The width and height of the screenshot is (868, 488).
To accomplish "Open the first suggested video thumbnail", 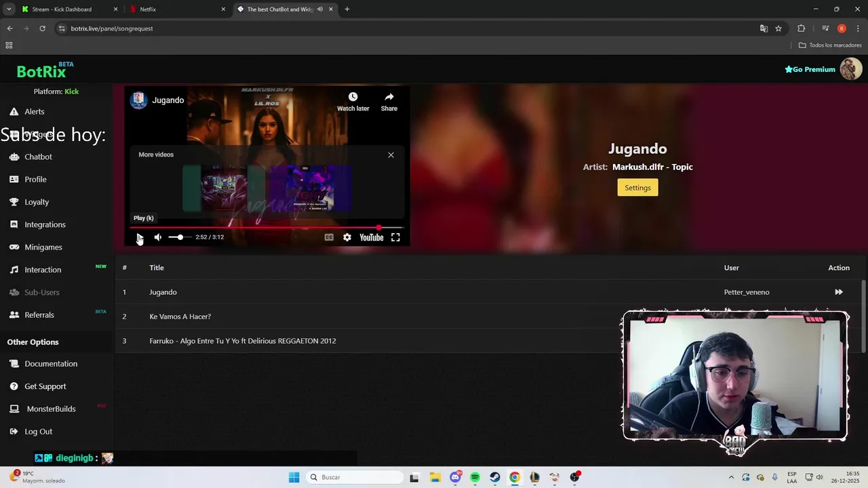I will 224,188.
